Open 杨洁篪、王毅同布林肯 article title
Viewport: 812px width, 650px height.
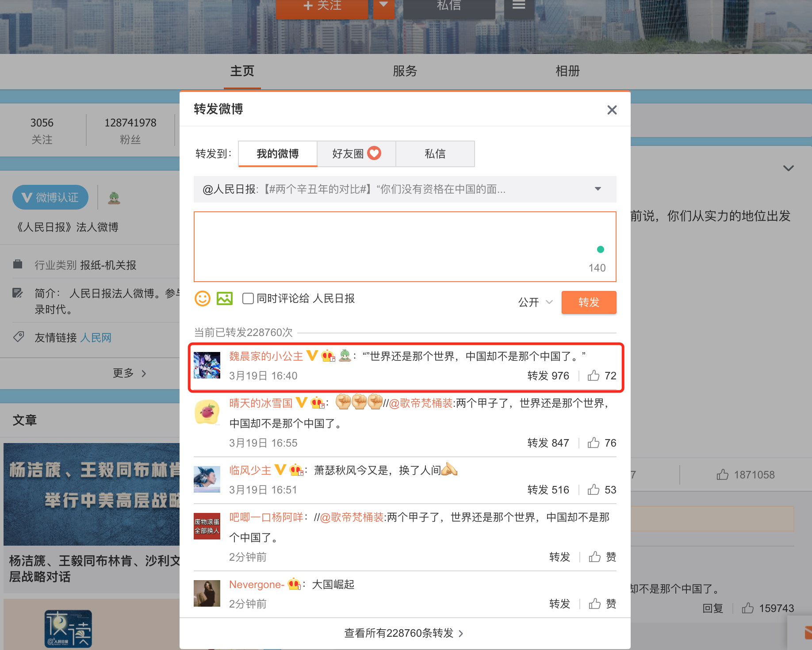(95, 569)
